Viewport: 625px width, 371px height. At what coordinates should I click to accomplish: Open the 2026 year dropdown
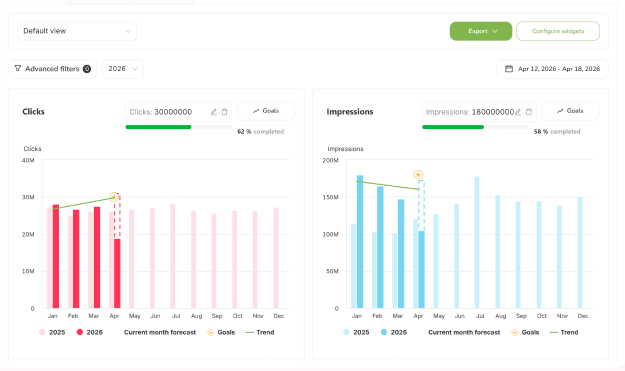tap(123, 69)
